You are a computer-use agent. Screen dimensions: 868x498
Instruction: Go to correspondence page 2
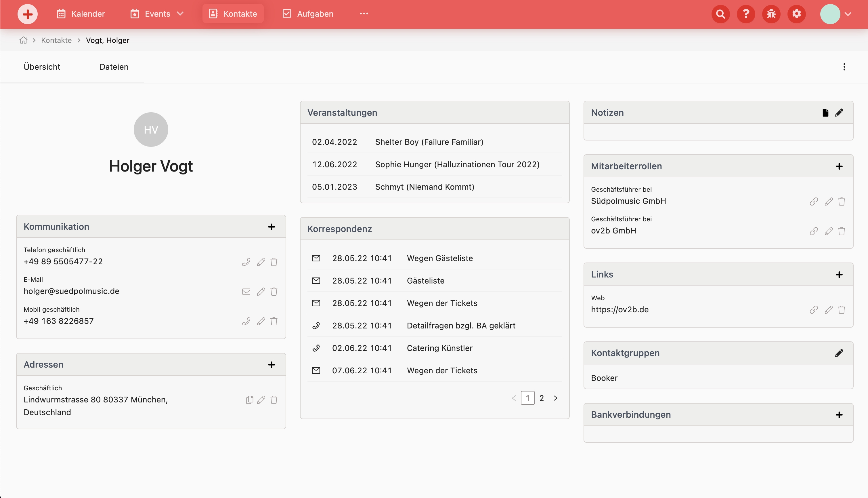click(541, 398)
